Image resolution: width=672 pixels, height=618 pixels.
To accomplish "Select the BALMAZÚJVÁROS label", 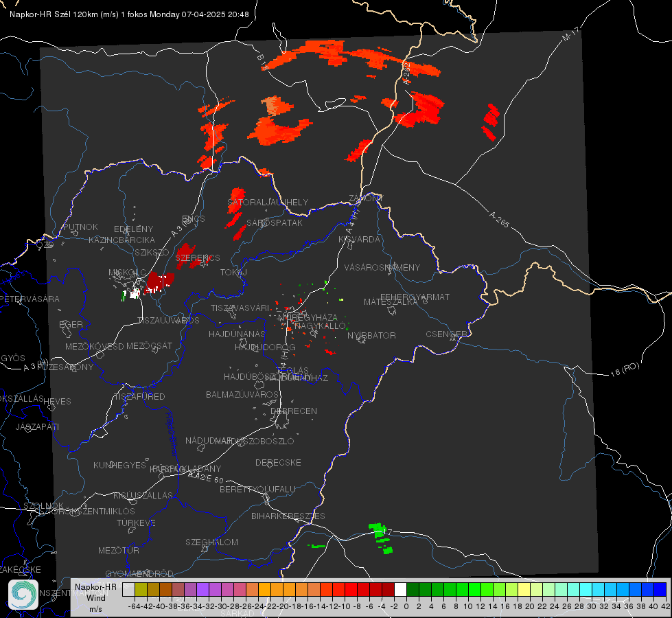I will coord(242,394).
